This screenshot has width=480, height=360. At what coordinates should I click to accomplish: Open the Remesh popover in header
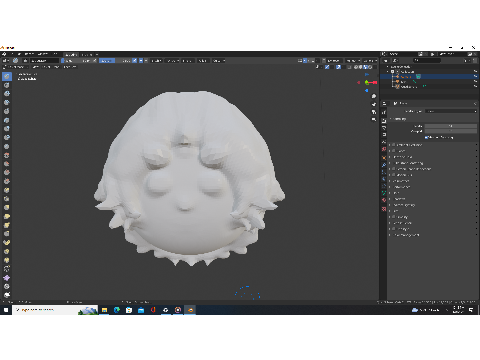[352, 61]
